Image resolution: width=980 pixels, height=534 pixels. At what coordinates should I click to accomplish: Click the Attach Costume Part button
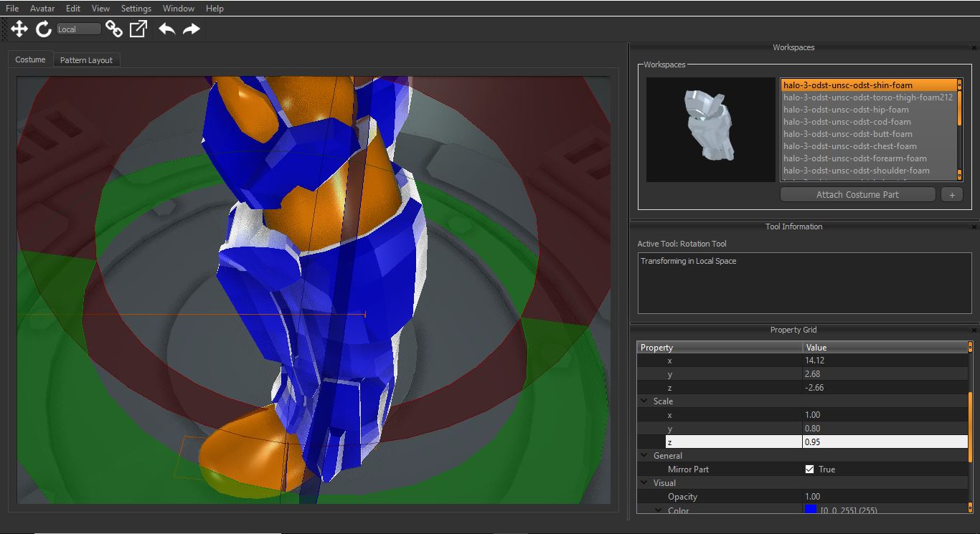(x=857, y=194)
